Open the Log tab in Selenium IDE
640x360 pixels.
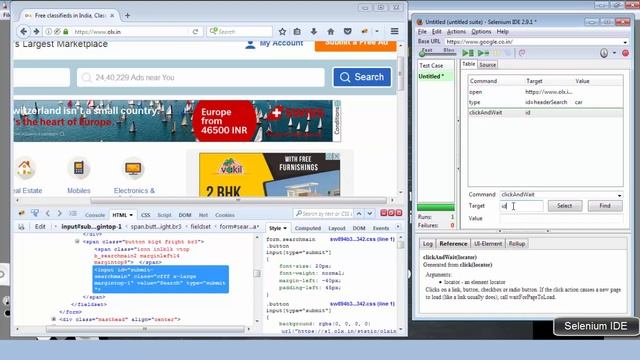pos(427,244)
